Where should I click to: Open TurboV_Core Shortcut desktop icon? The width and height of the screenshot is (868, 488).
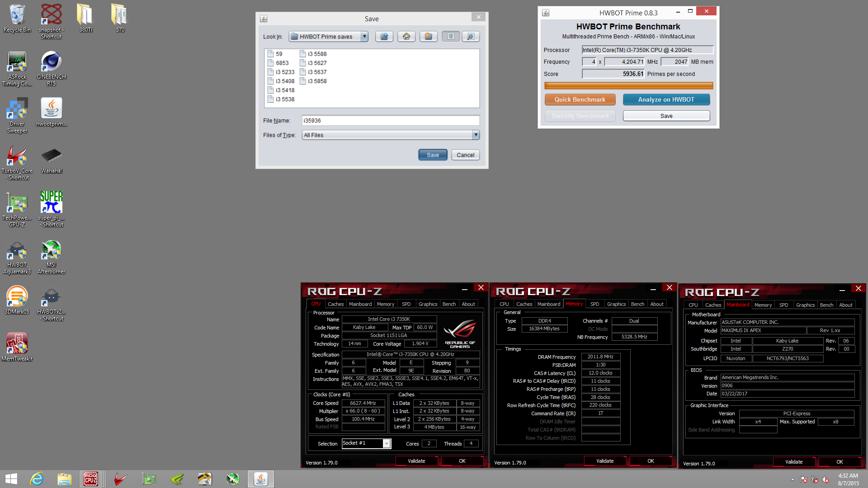(x=17, y=163)
